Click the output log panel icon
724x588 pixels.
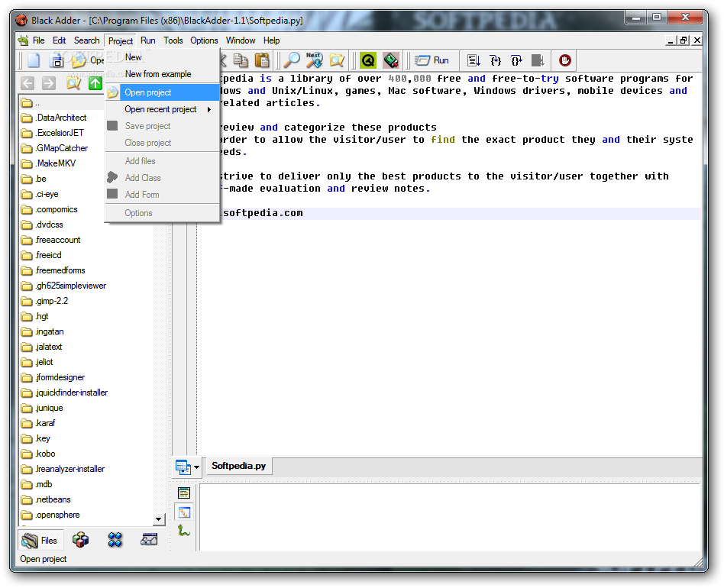point(184,493)
